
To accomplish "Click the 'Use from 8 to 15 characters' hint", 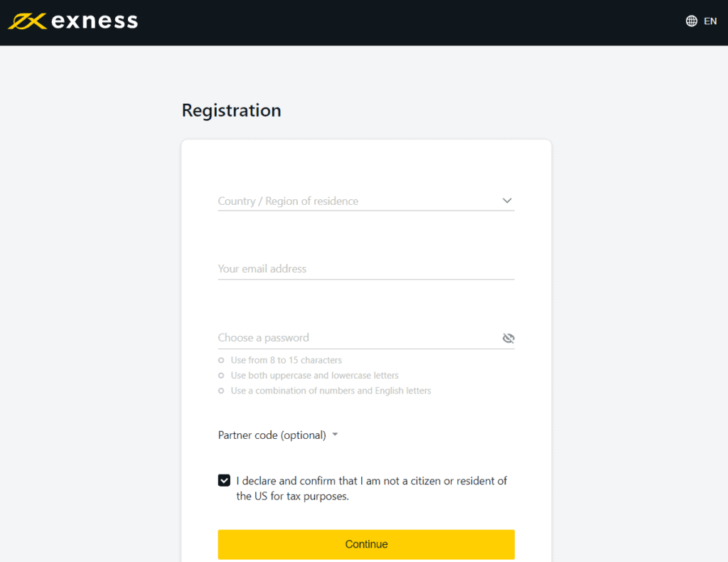I will [x=286, y=361].
